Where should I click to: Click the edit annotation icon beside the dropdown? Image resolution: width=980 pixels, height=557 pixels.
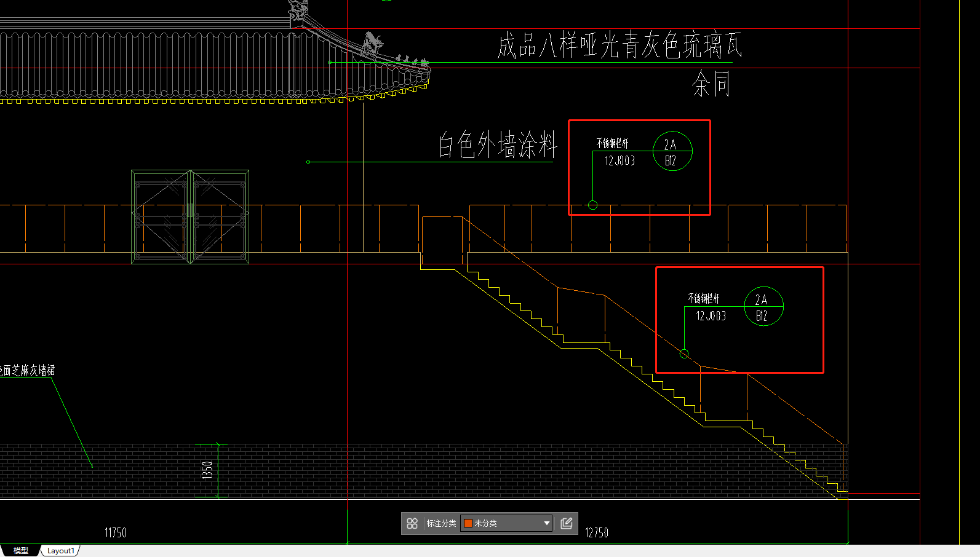(x=567, y=523)
